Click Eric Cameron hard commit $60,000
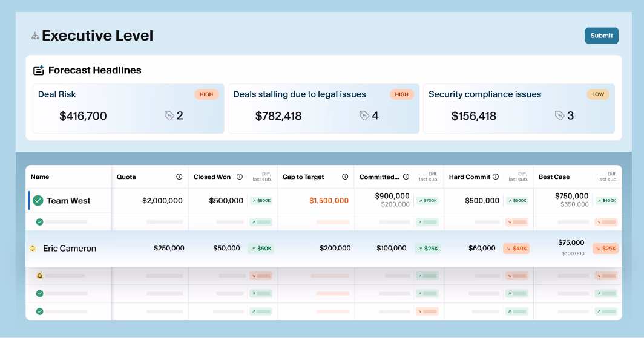The width and height of the screenshot is (644, 338). point(482,248)
